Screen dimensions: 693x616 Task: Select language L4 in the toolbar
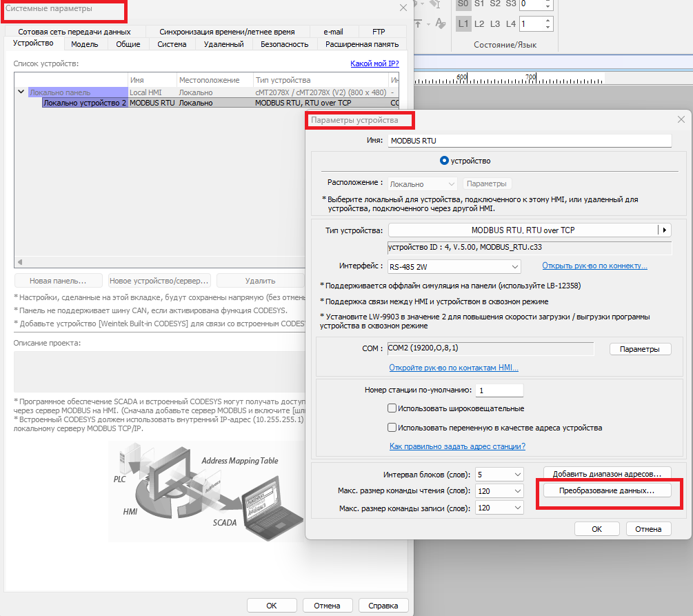coord(510,23)
